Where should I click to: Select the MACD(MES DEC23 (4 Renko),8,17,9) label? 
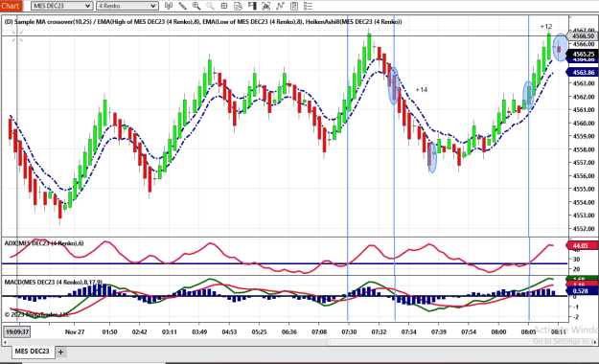point(53,282)
